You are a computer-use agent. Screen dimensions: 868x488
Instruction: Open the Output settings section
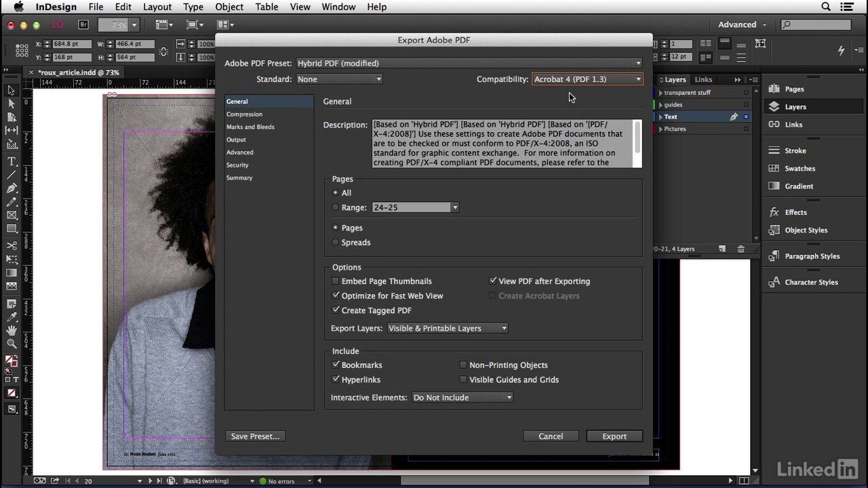[236, 140]
